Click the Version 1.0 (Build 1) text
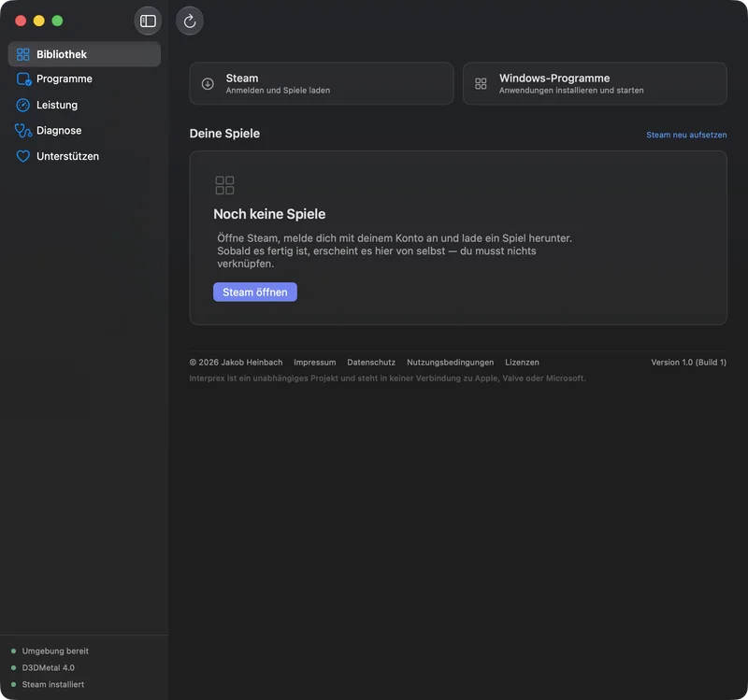The width and height of the screenshot is (748, 700). [689, 363]
